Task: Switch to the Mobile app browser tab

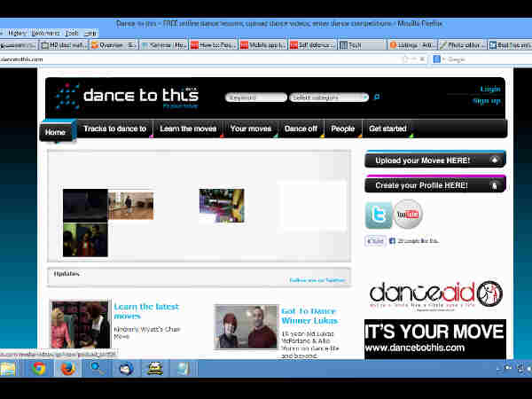Action: tap(263, 45)
